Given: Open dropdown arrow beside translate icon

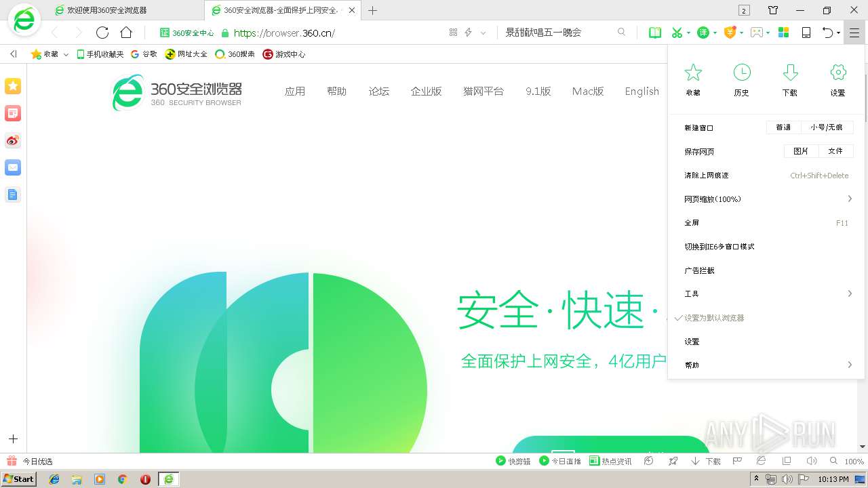Looking at the screenshot, I should tap(715, 33).
